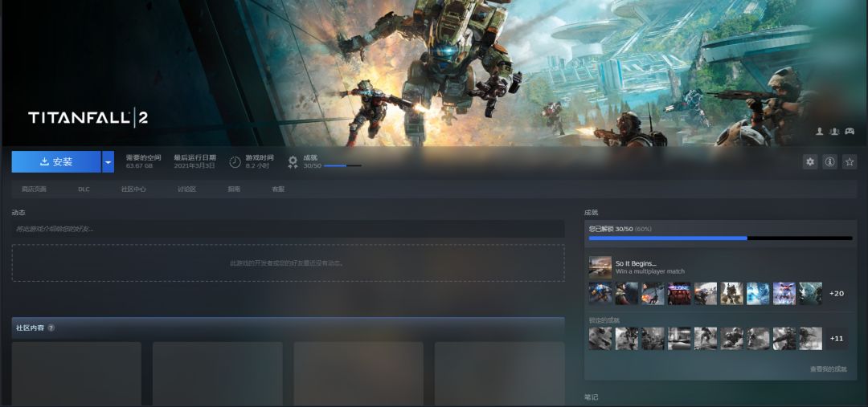Open the 讨论区 tab
This screenshot has height=407, width=868.
pos(186,189)
